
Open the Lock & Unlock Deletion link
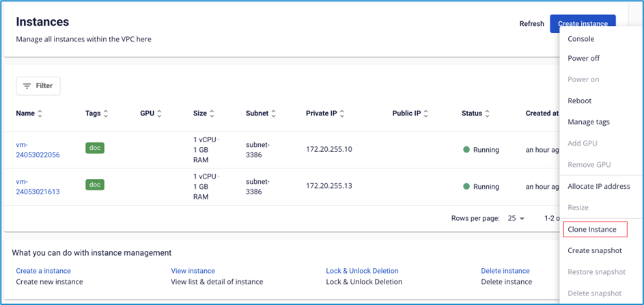[x=362, y=271]
